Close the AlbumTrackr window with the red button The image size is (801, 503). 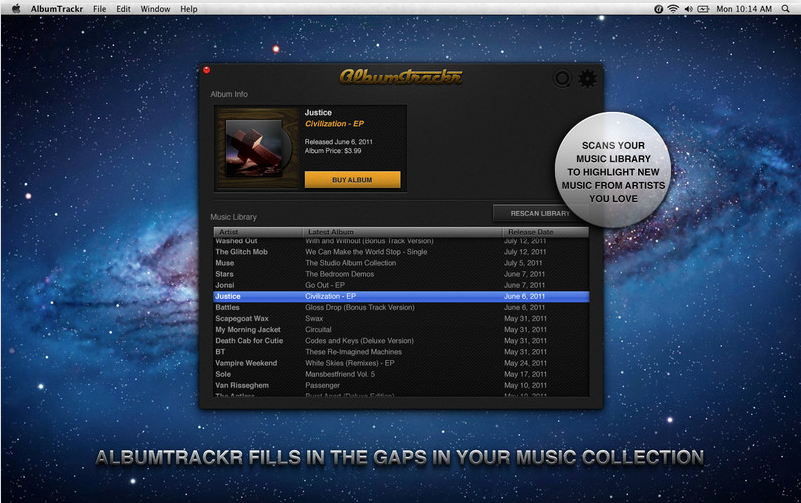(206, 70)
